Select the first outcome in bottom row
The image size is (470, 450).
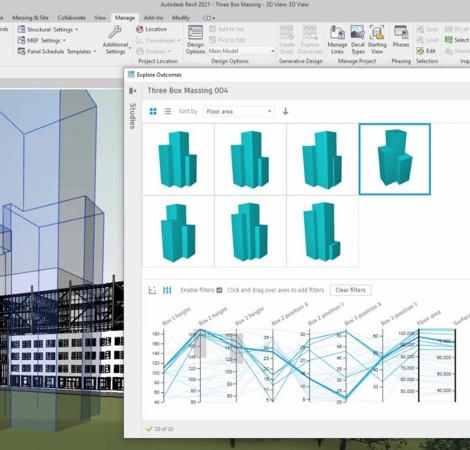(x=178, y=232)
